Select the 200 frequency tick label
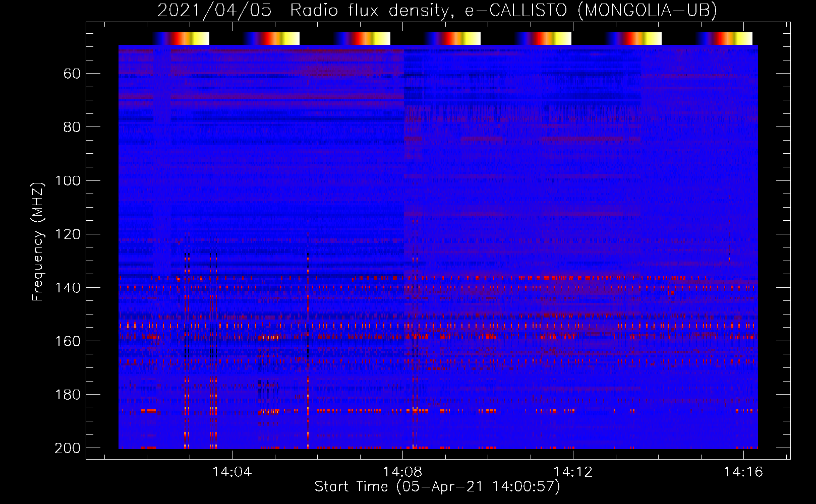This screenshot has height=504, width=816. coord(68,448)
